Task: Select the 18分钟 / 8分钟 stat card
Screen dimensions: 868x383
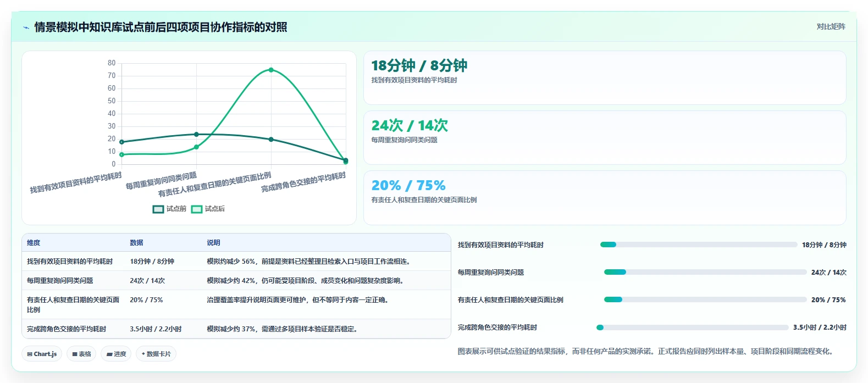Action: click(605, 77)
